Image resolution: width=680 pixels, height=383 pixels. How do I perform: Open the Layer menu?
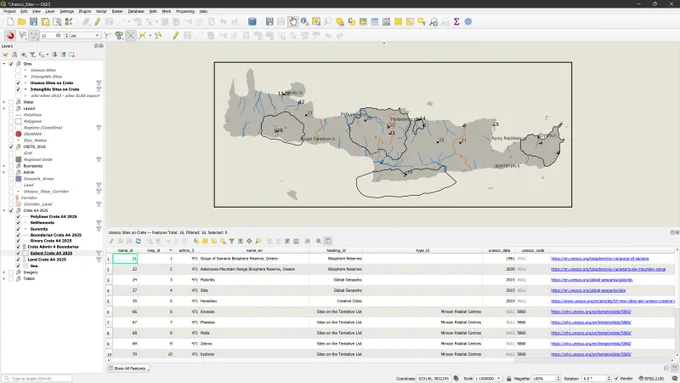[50, 11]
